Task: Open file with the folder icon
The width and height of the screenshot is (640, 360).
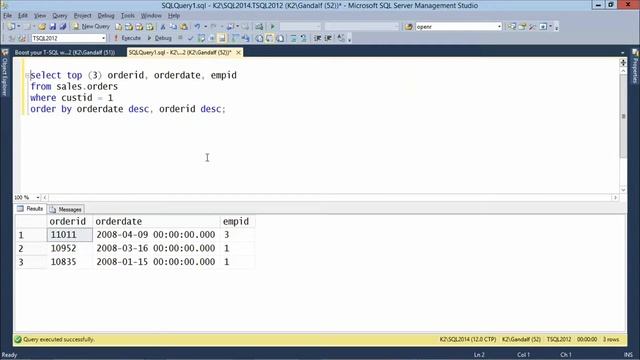Action: (x=42, y=27)
